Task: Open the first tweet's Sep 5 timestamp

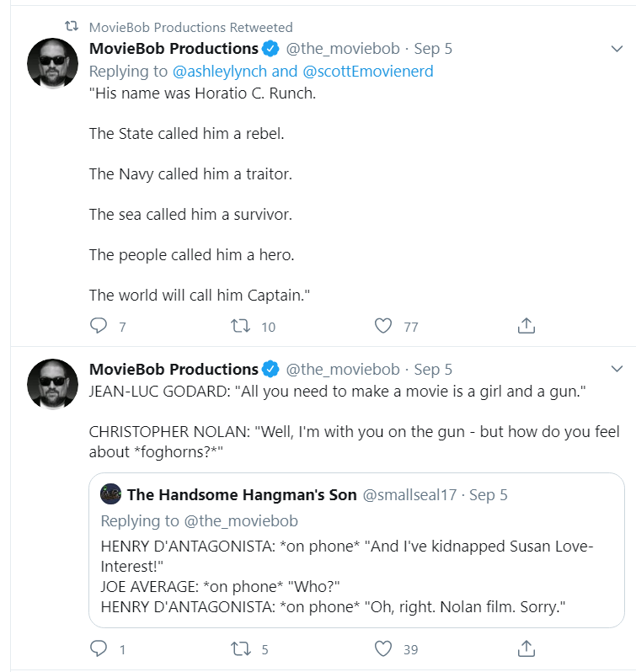Action: (x=433, y=49)
